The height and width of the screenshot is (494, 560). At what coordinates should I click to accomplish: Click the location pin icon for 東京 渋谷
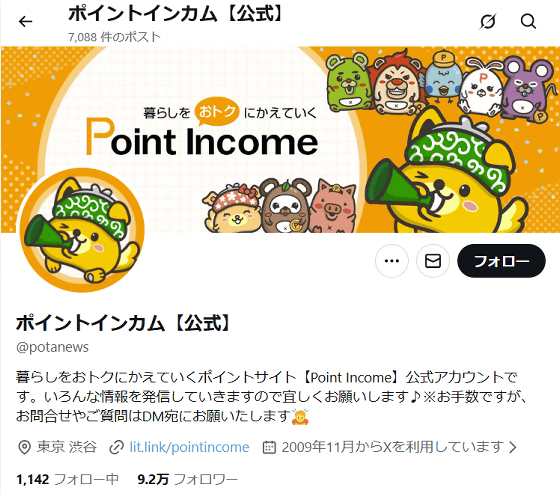click(24, 447)
